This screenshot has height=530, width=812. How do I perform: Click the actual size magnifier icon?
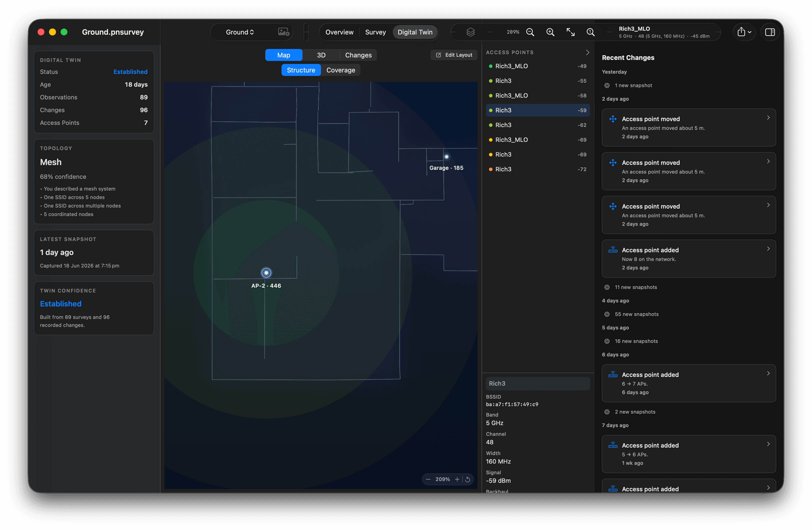[x=590, y=32]
